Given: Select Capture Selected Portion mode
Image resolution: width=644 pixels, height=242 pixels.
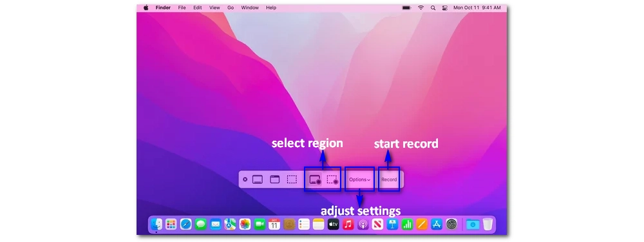Looking at the screenshot, I should [292, 179].
